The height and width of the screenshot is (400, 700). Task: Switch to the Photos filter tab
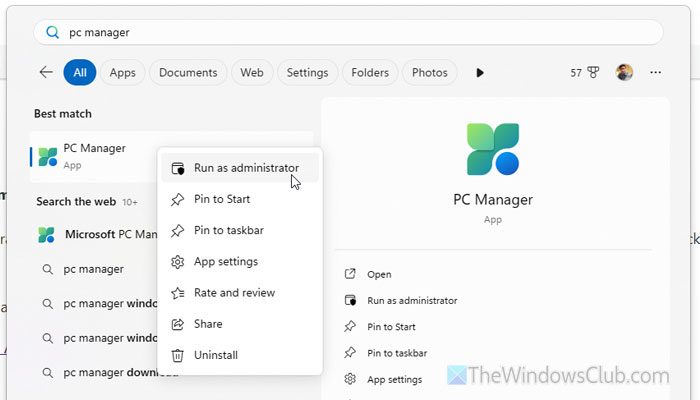(x=429, y=72)
